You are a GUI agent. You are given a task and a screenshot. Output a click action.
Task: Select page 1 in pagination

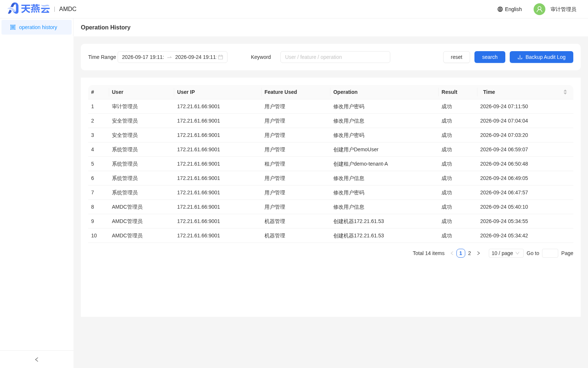pos(461,253)
